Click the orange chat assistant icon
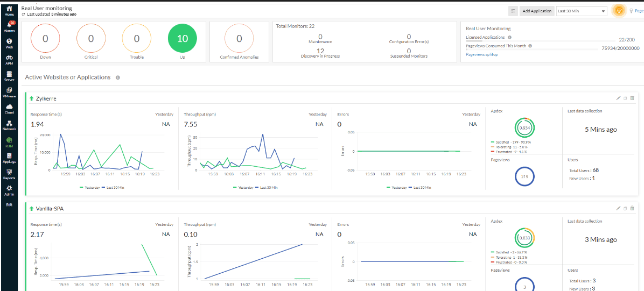Screen dimensions: 644x291 tap(619, 11)
